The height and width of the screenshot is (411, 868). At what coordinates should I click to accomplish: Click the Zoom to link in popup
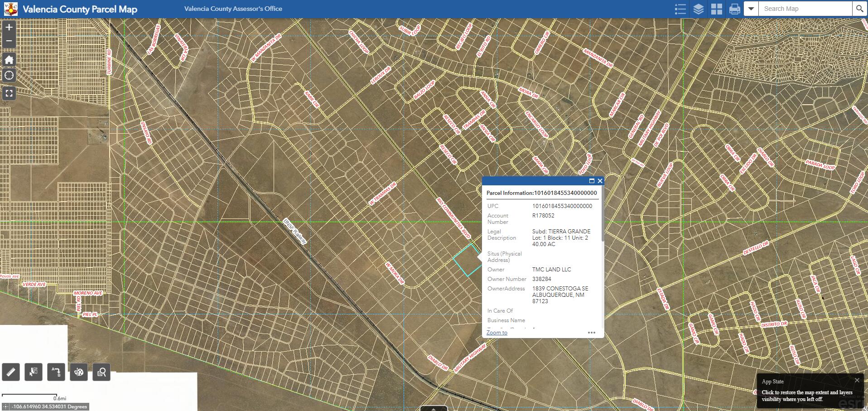pos(497,333)
